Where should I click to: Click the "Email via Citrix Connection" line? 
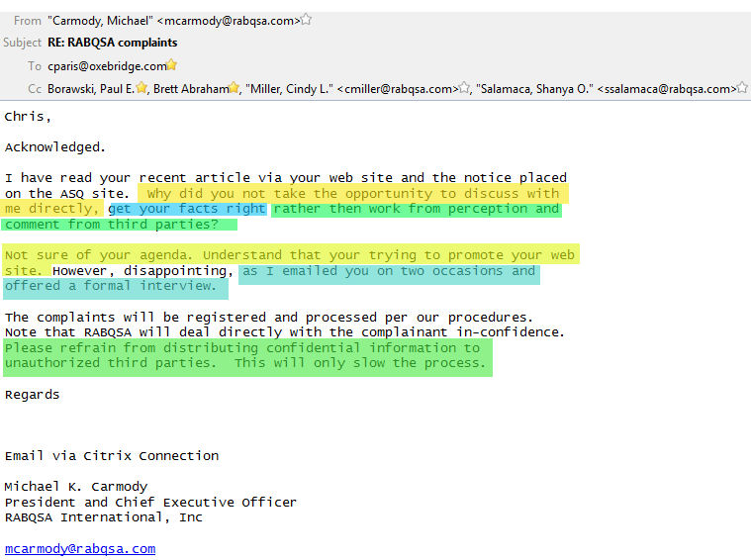pos(112,456)
